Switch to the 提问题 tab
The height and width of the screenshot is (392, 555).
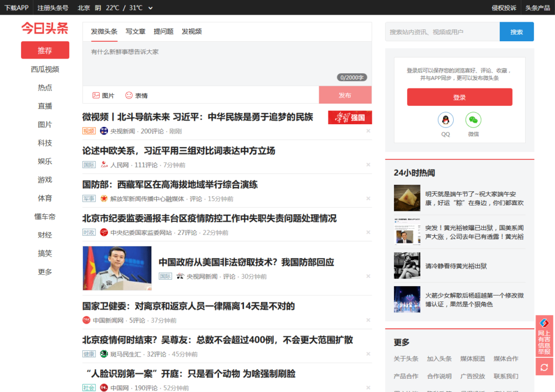point(164,31)
